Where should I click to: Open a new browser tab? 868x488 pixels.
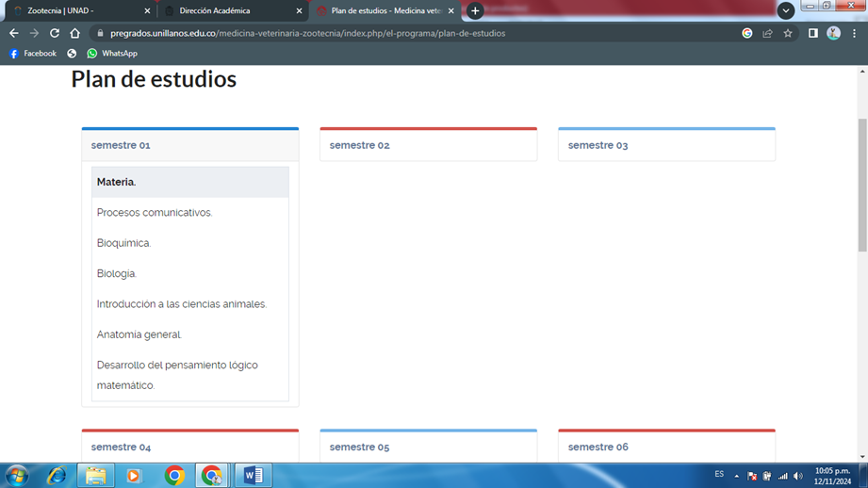(x=475, y=11)
